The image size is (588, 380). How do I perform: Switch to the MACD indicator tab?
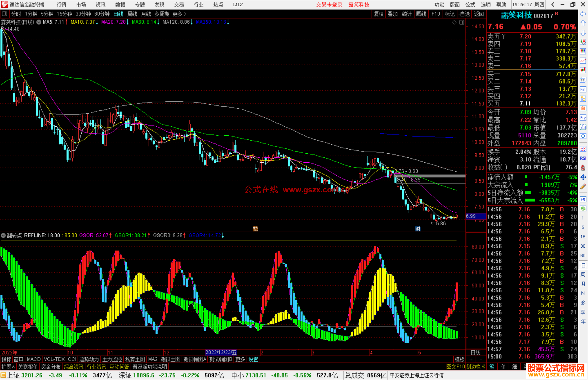pos(34,359)
